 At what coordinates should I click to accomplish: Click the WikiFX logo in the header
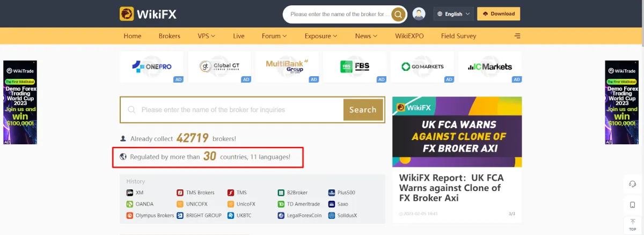point(148,14)
